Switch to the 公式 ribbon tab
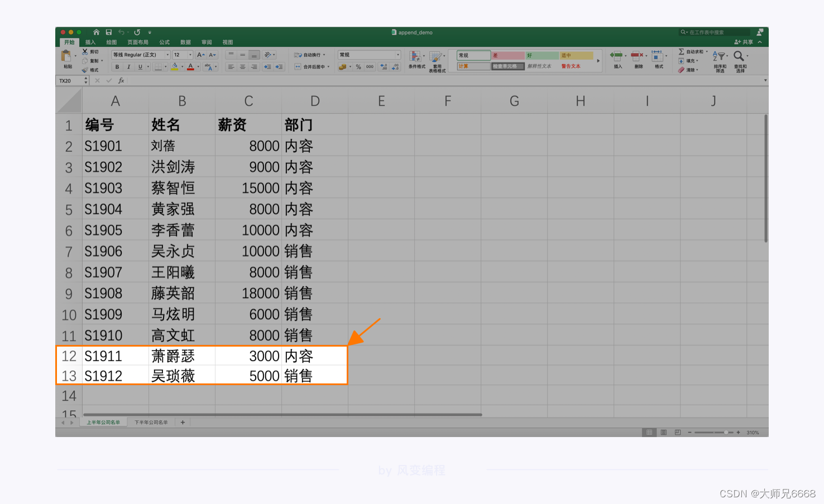The image size is (824, 504). point(164,42)
